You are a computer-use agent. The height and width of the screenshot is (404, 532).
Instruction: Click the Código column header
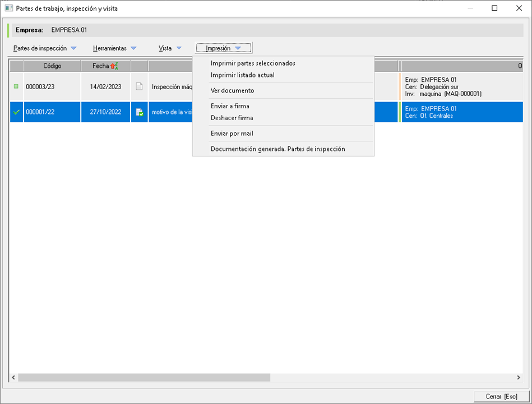(52, 66)
